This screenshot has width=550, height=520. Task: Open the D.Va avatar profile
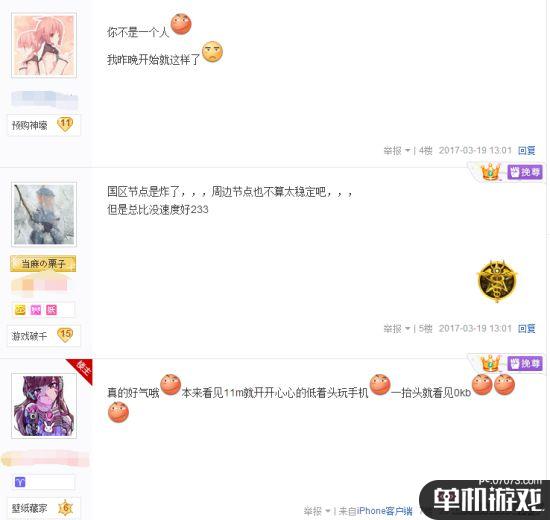coord(44,406)
